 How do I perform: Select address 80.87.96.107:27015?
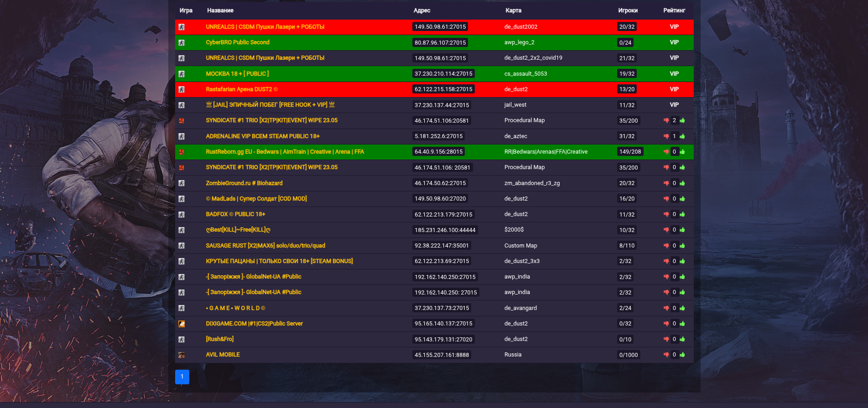pyautogui.click(x=440, y=43)
